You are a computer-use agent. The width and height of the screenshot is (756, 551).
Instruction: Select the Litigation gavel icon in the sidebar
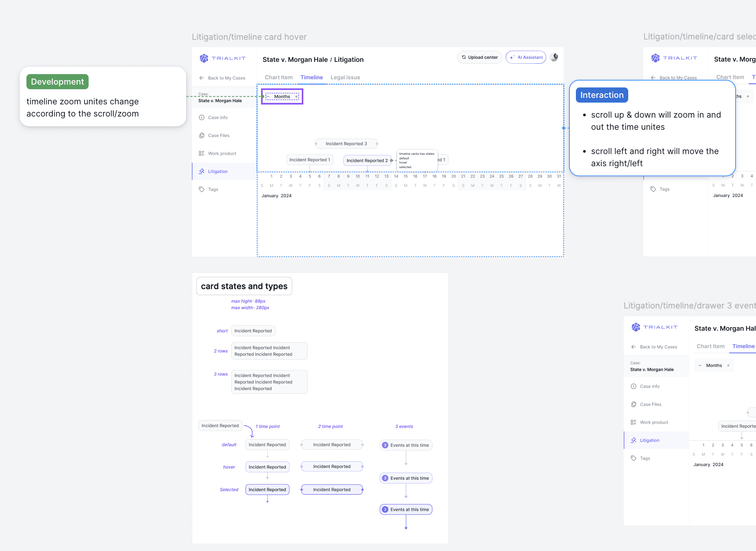[x=202, y=171]
